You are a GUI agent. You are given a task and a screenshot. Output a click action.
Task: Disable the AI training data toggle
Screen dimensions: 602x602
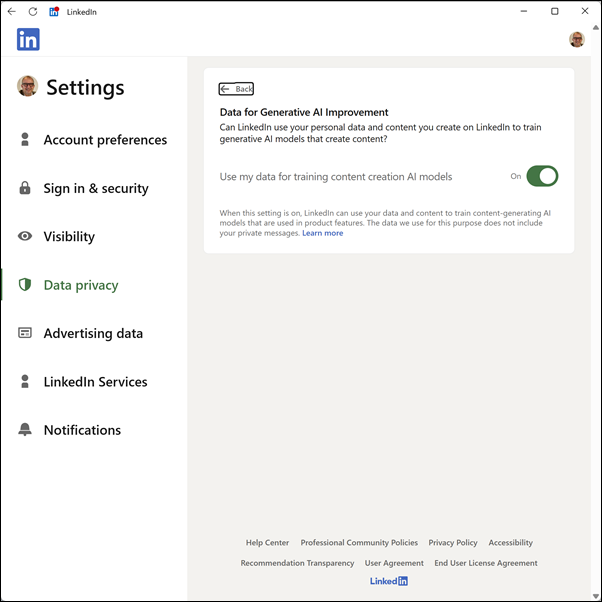[x=542, y=176]
